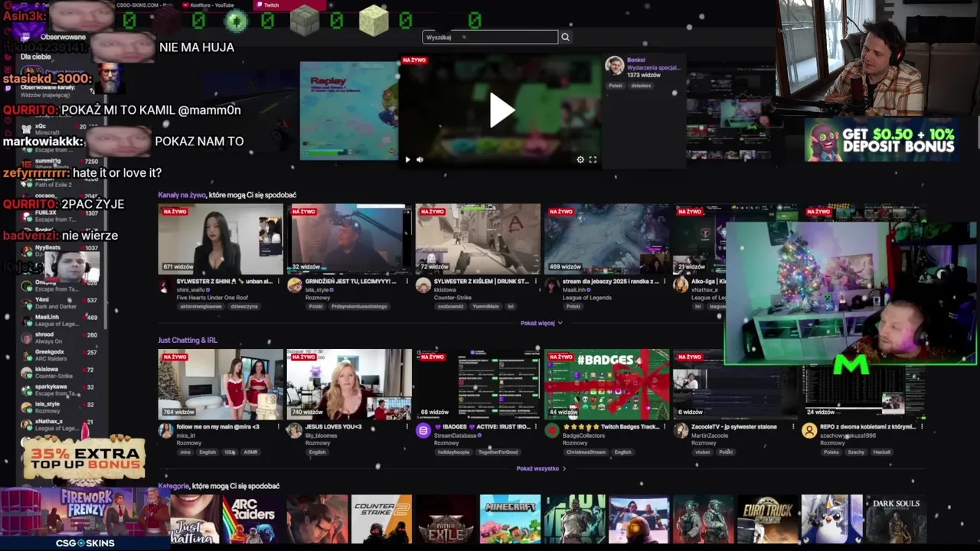Open more options for GRINDZIEŃ JEST TU stream
This screenshot has width=980, height=551.
pyautogui.click(x=407, y=282)
